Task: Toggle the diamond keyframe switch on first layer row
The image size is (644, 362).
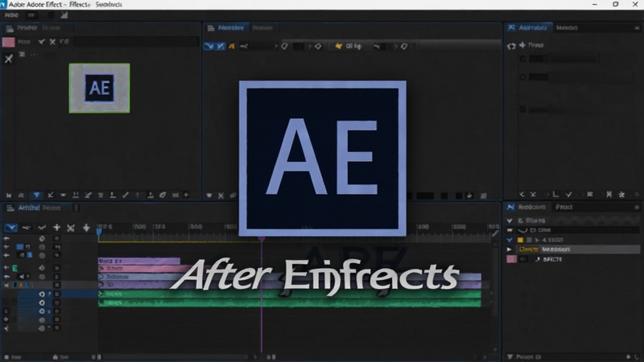Action: [42, 238]
